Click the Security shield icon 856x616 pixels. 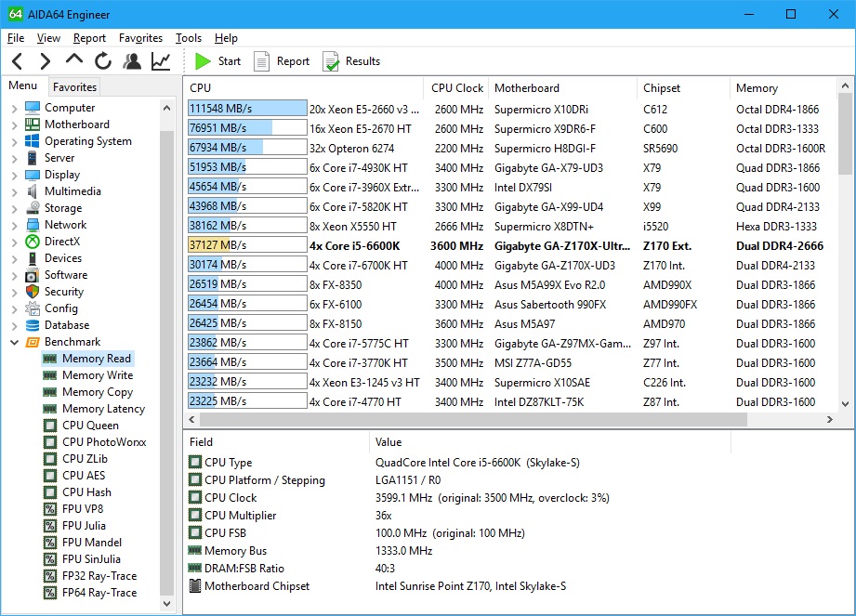33,292
